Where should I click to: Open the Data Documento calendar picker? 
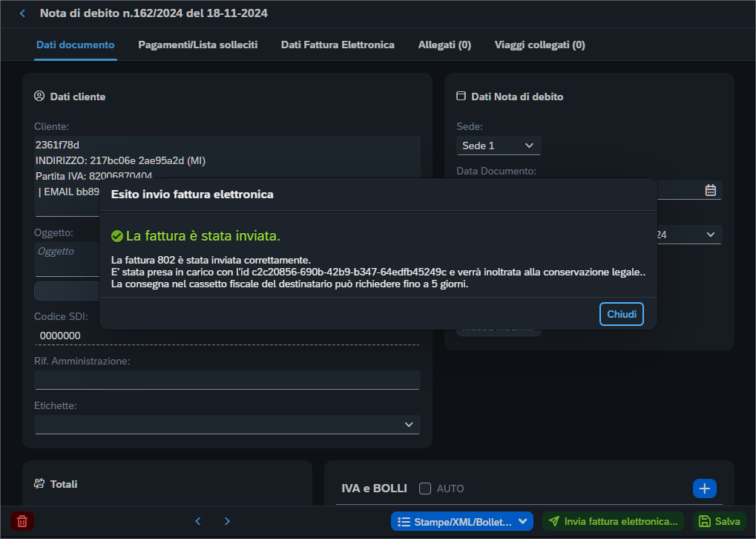click(710, 190)
